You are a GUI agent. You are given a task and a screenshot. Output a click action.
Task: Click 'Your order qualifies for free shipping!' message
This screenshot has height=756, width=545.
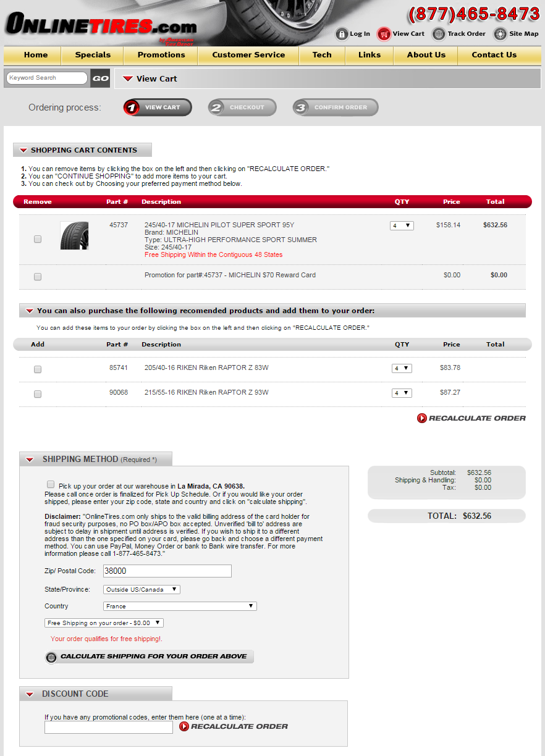click(106, 639)
